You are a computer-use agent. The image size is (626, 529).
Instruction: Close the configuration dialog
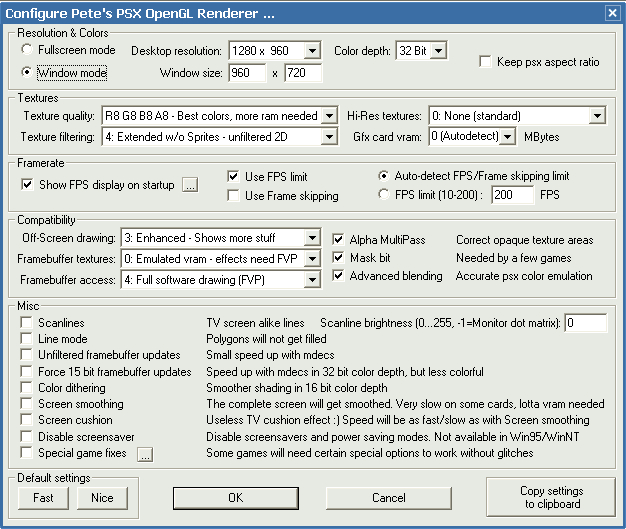612,13
